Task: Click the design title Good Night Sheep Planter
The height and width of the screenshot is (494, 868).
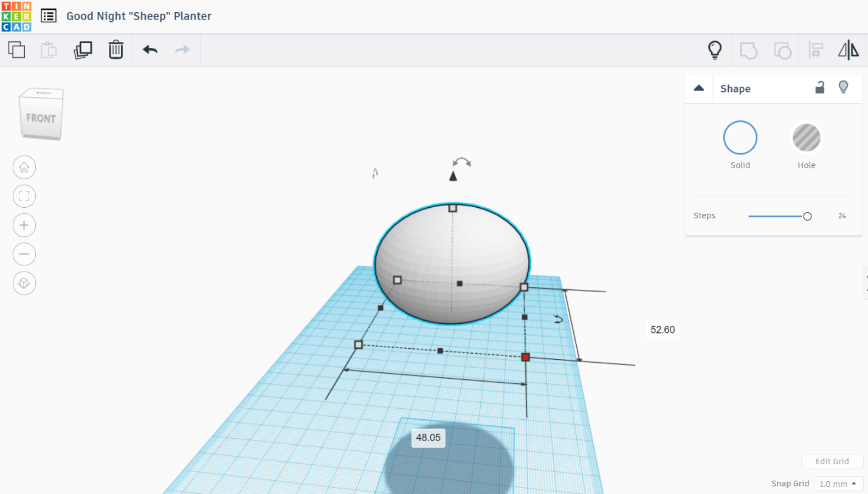Action: (139, 16)
